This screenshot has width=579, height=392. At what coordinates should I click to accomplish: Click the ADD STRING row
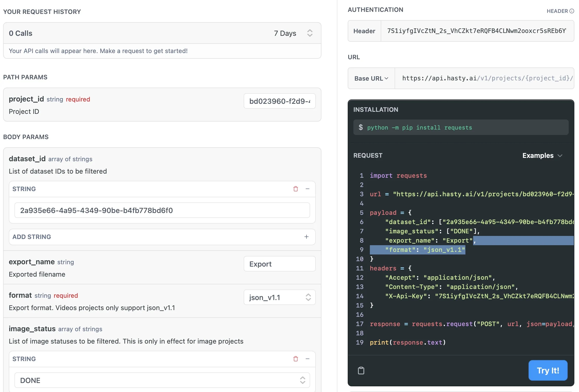155,237
